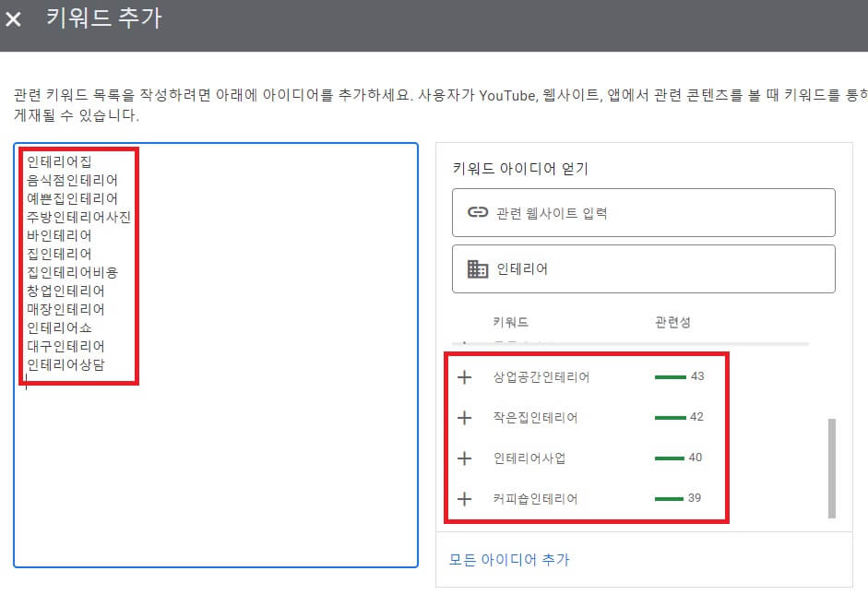Click keyword line 매장인테리어 in textarea
This screenshot has height=595, width=868.
tap(65, 309)
